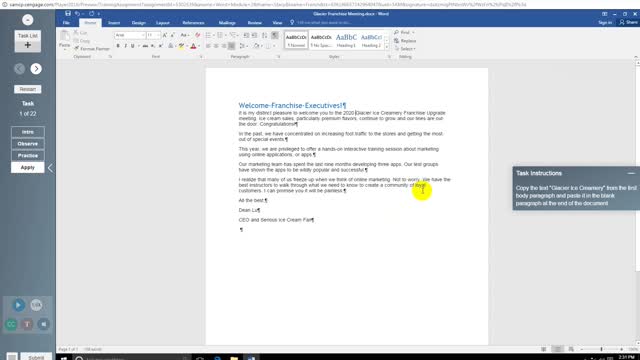Open the Font dialog launcher
640x360 pixels.
201,57
